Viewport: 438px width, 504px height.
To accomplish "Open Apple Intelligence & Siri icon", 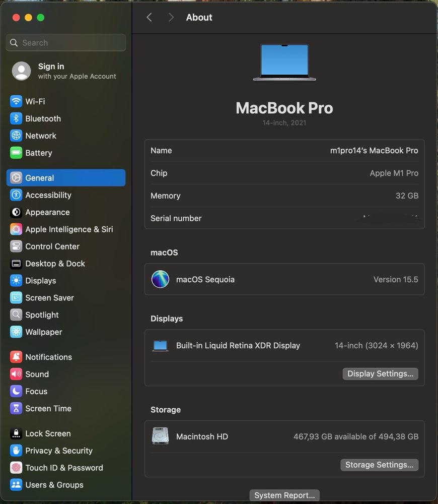I will point(16,229).
